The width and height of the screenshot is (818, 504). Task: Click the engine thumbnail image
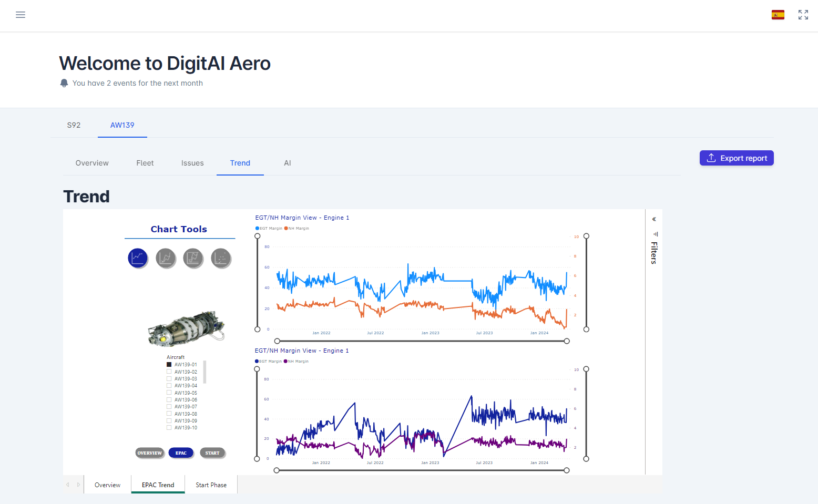(x=187, y=327)
